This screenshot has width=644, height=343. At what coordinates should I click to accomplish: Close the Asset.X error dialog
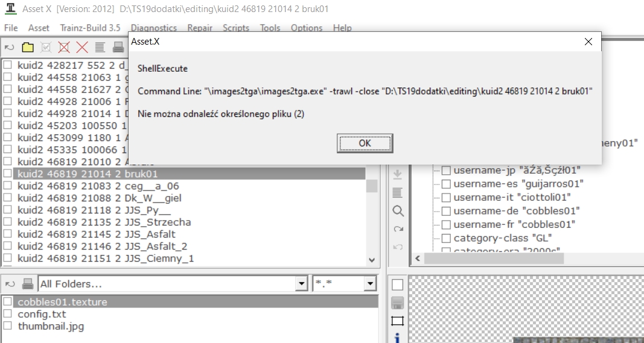pyautogui.click(x=588, y=42)
